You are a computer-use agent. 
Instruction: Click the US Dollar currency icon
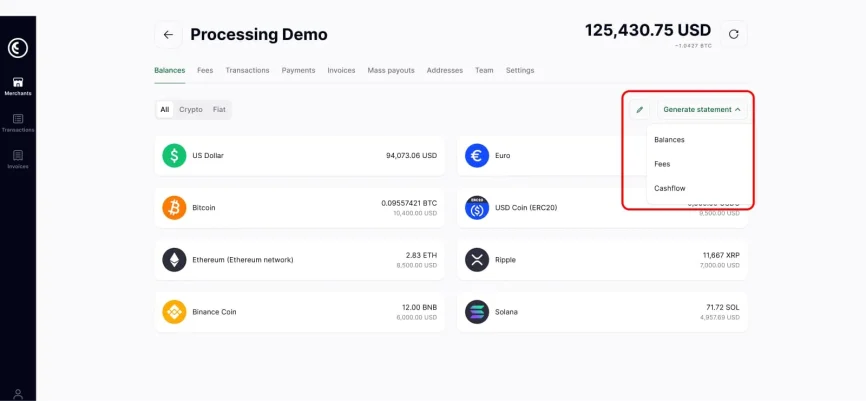pos(174,156)
